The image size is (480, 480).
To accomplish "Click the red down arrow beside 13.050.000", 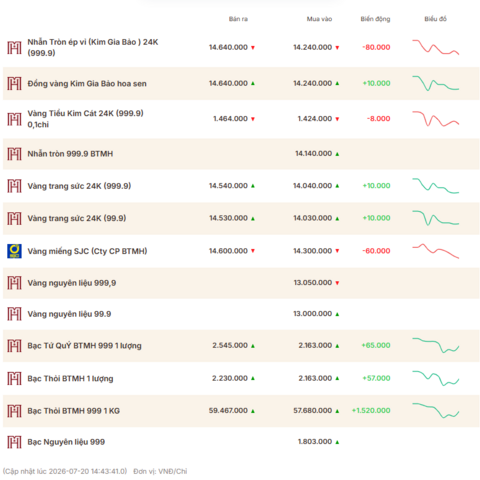I will 337,283.
